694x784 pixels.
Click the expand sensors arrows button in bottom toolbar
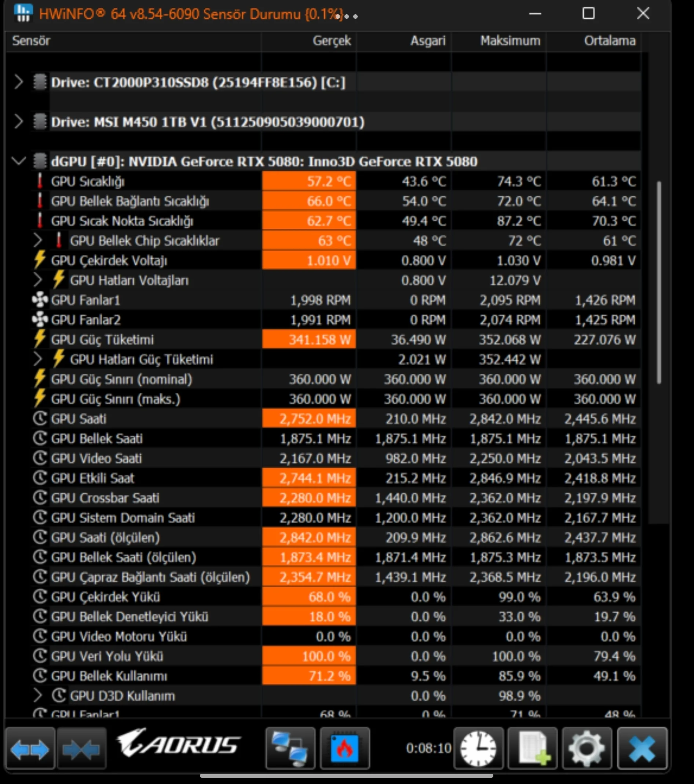30,748
